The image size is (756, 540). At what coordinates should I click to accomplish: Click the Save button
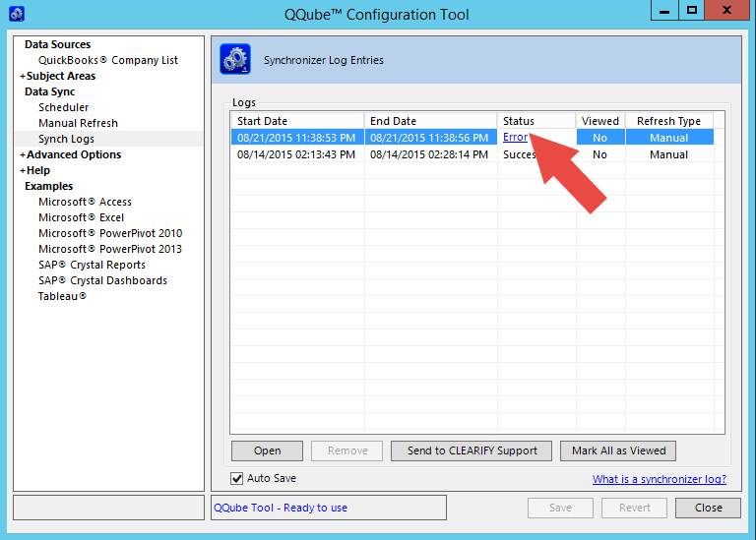pyautogui.click(x=560, y=508)
